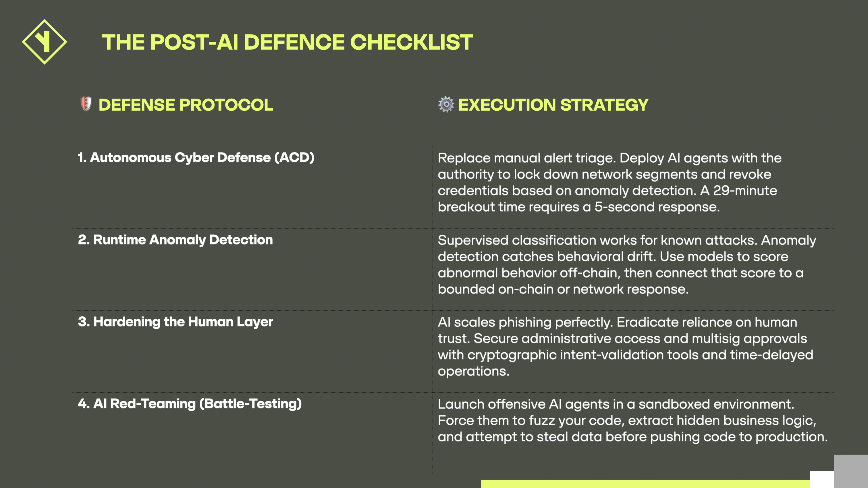Click the gear icon beside Execution Strategy
868x488 pixels.
(x=446, y=104)
